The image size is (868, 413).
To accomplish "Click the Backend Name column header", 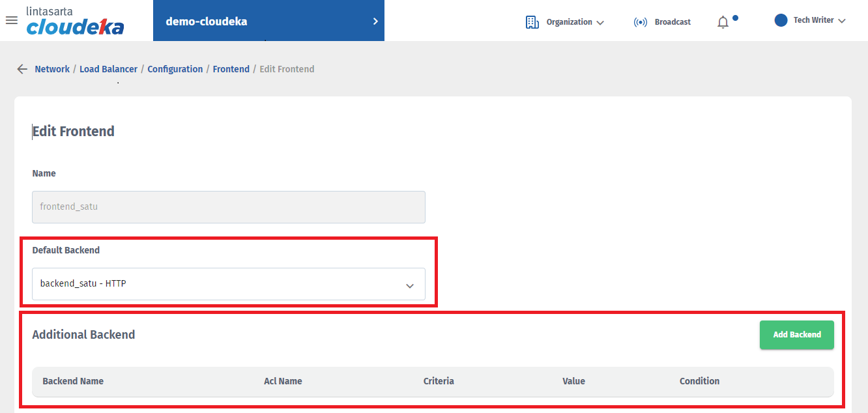I will [x=73, y=381].
